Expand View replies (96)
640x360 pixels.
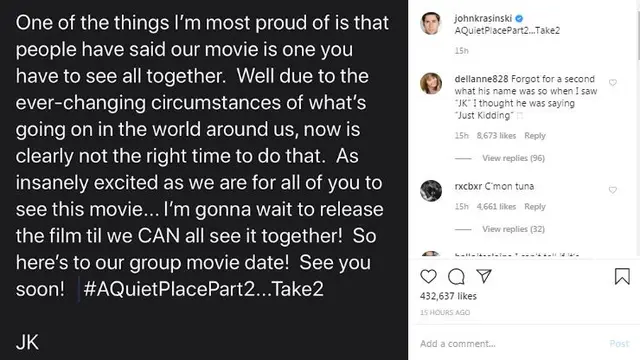(x=513, y=158)
